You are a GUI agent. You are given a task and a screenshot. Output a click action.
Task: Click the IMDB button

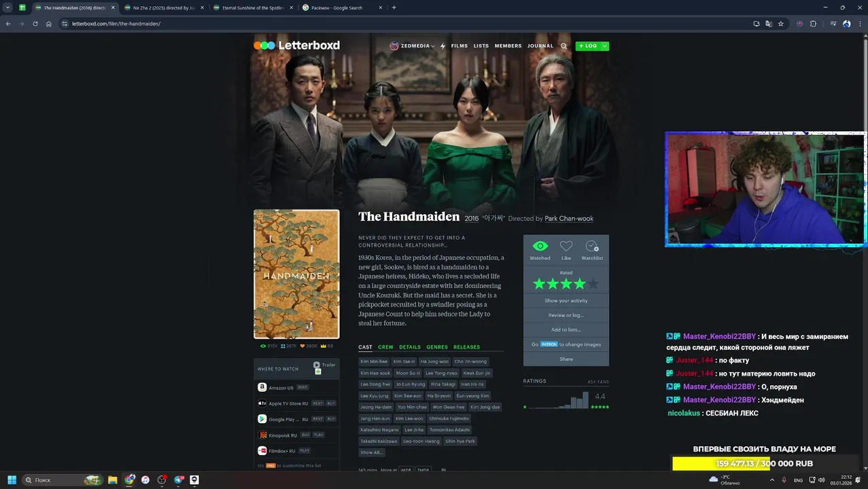[406, 470]
